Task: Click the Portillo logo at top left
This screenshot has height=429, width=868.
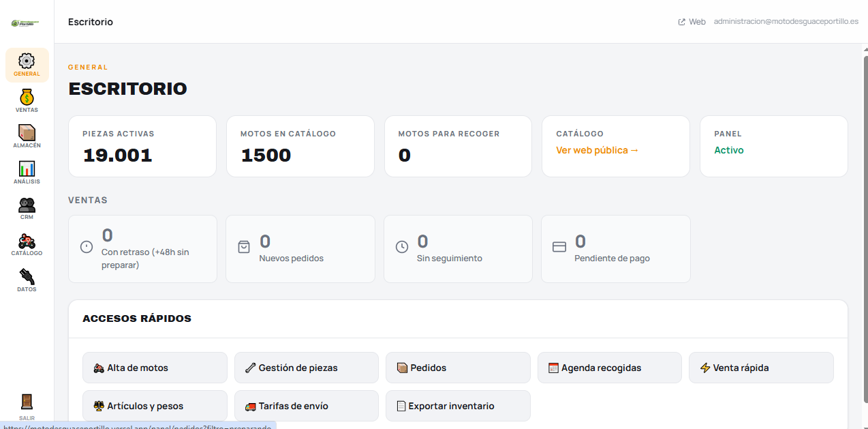Action: coord(25,23)
